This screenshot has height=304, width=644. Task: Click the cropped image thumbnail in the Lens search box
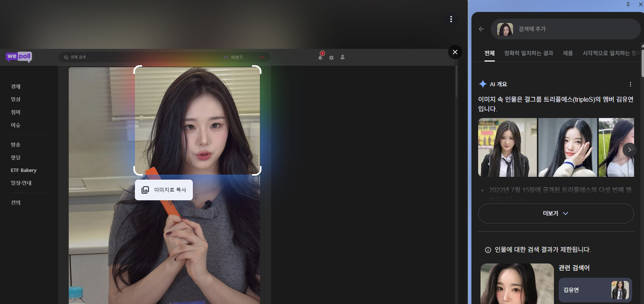pyautogui.click(x=505, y=29)
